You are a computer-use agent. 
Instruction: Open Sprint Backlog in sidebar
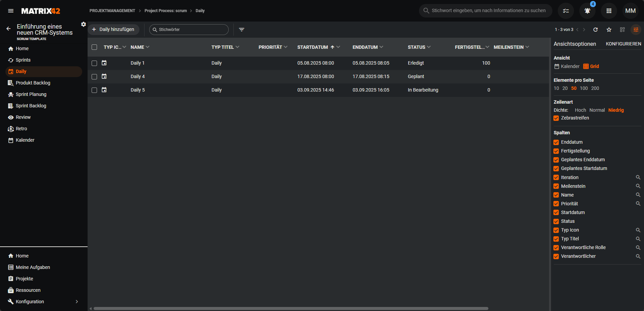click(x=31, y=106)
